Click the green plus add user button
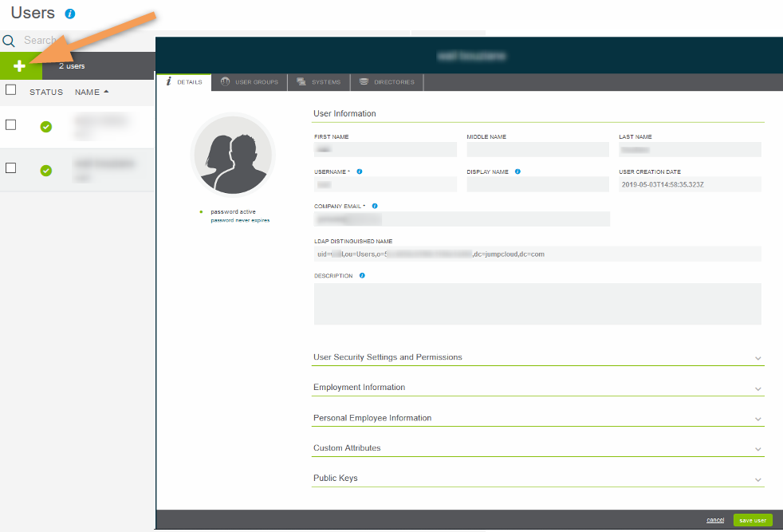 click(20, 66)
